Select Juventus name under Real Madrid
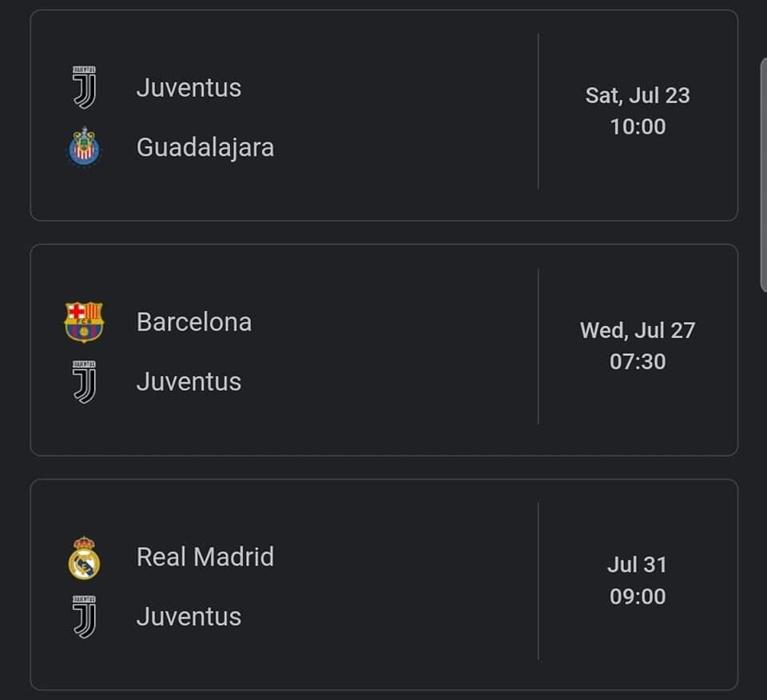 pos(189,616)
